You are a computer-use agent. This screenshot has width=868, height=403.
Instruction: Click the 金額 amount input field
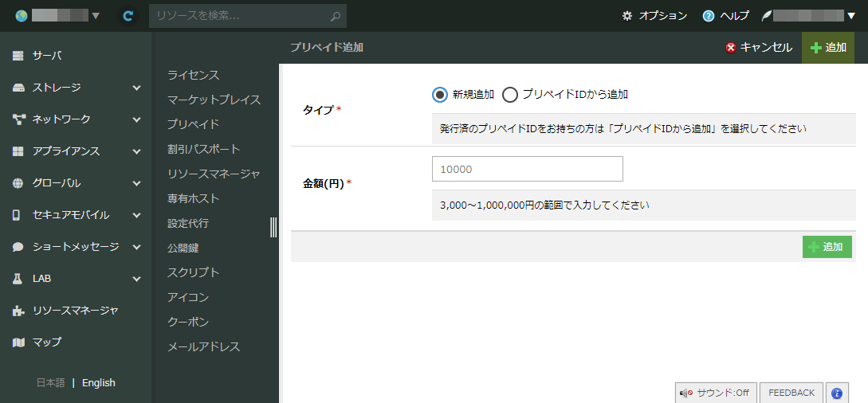[x=527, y=169]
